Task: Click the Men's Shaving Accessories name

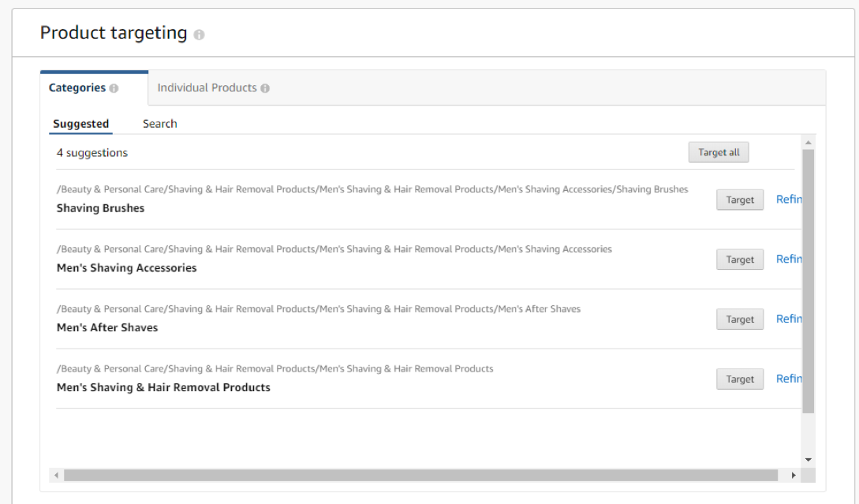Action: (126, 268)
